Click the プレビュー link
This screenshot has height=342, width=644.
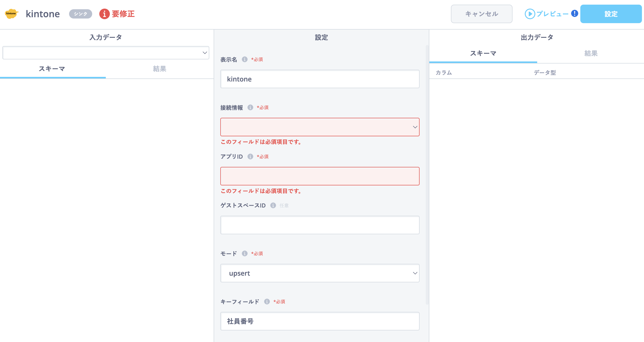[x=552, y=14]
